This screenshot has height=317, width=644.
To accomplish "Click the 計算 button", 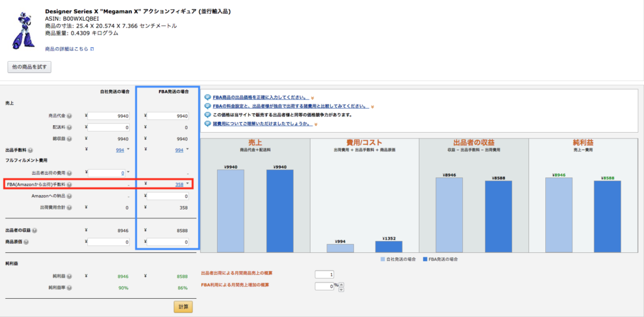I will pyautogui.click(x=183, y=307).
